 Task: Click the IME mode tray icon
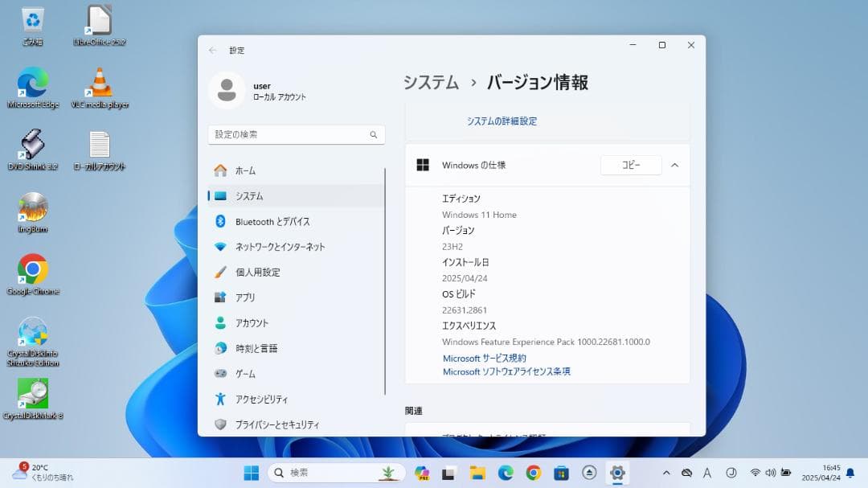coord(731,473)
